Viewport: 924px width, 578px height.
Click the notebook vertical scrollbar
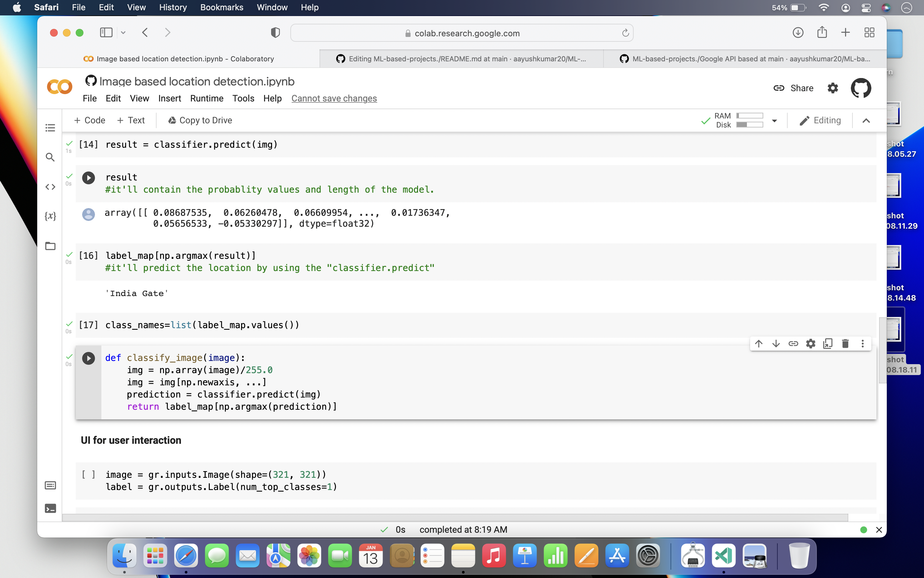882,350
